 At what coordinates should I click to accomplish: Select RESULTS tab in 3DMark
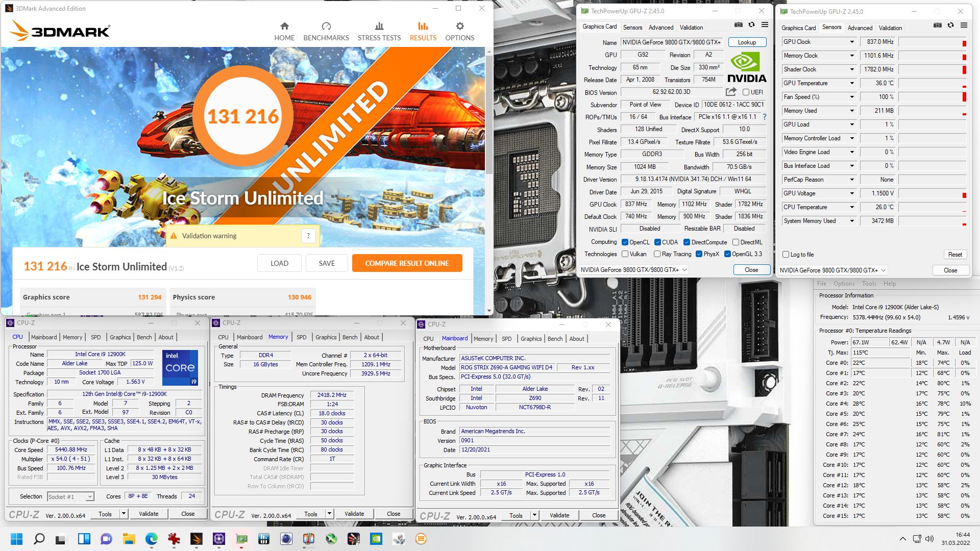[423, 32]
